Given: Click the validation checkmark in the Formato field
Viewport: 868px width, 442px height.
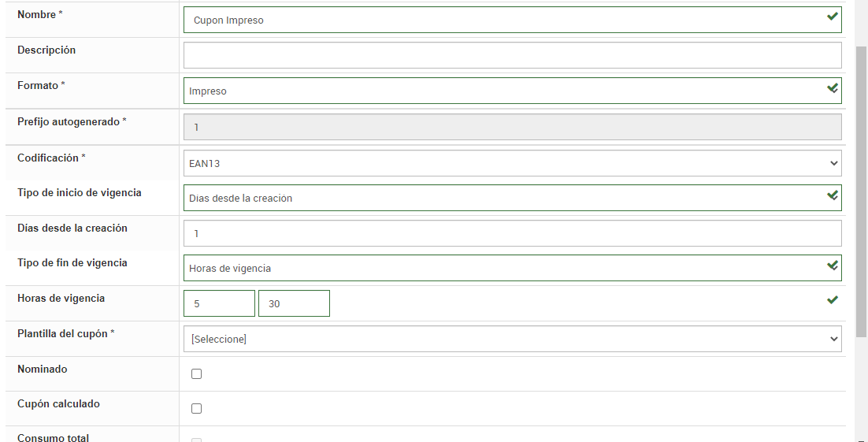Looking at the screenshot, I should tap(832, 88).
